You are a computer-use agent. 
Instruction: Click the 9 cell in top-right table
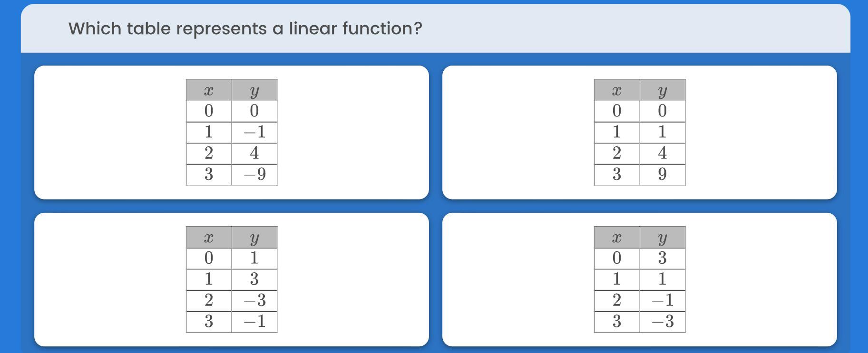662,174
